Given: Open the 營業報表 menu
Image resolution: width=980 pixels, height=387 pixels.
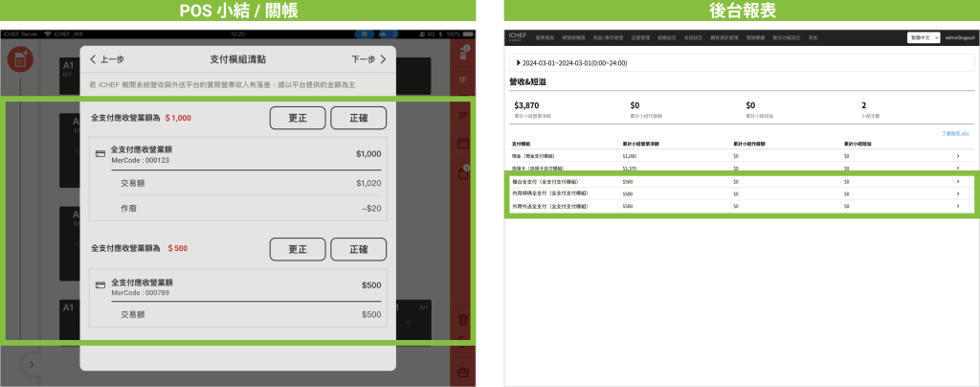Looking at the screenshot, I should coord(546,37).
